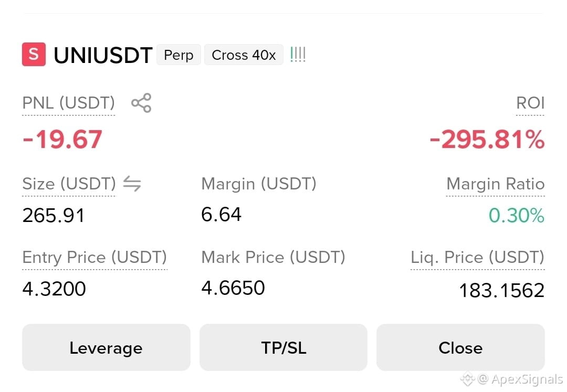567x392 pixels.
Task: Open the Leverage adjustment button
Action: [x=106, y=347]
